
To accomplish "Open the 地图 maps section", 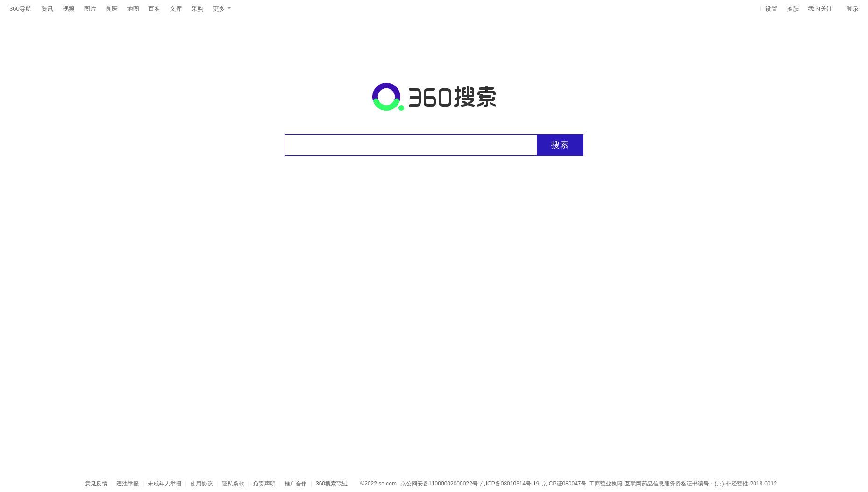I will pyautogui.click(x=133, y=9).
